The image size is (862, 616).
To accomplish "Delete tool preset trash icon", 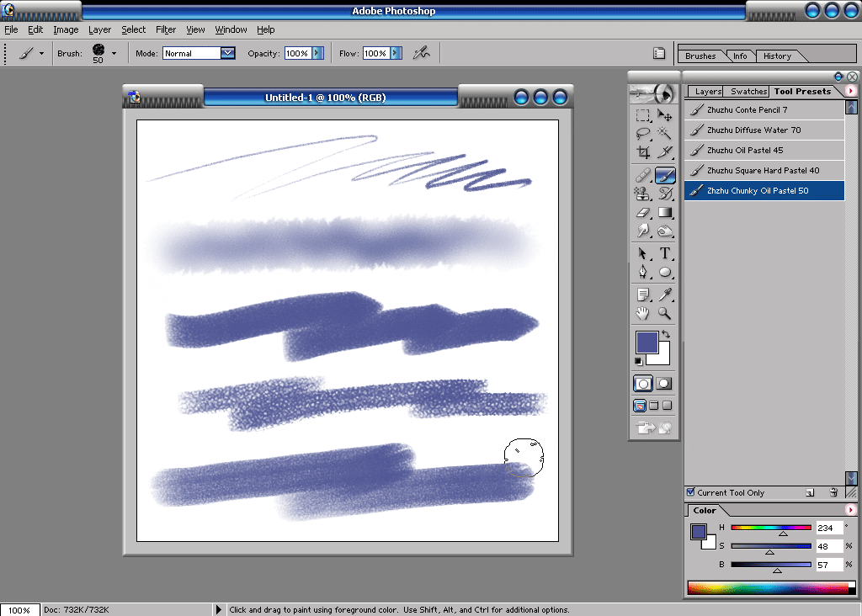I will [x=833, y=493].
